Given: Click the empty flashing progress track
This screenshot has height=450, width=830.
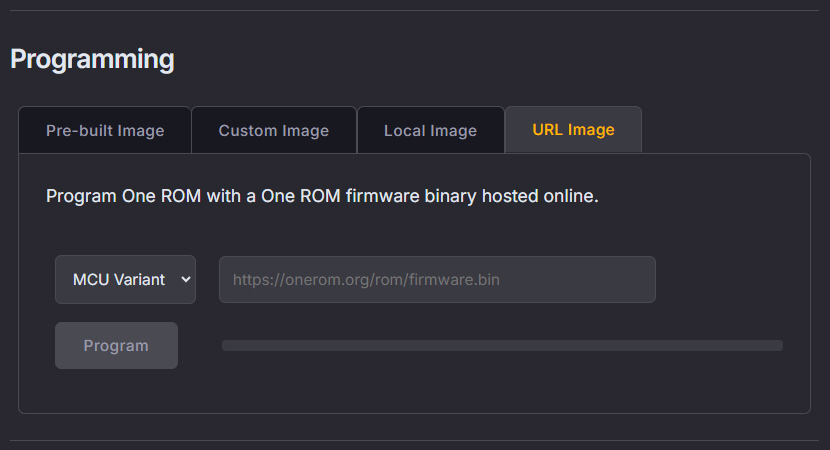Looking at the screenshot, I should 502,346.
